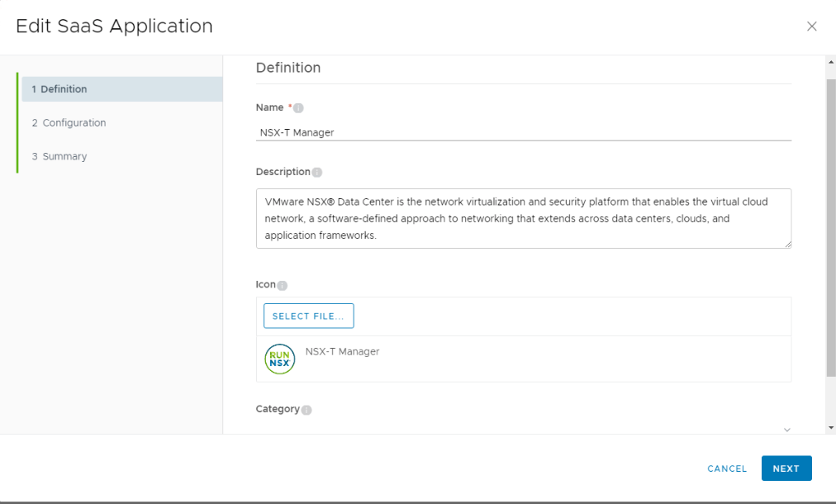Proceed with the NEXT button
This screenshot has width=836, height=504.
[x=786, y=468]
